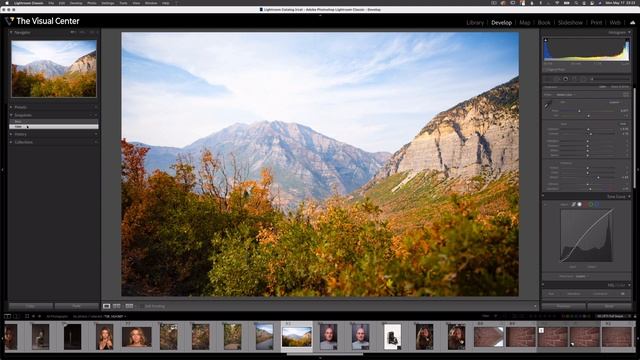Hide the filmstrip with bottom edge arrow
Screen dimensions: 640x360
click(x=320, y=358)
